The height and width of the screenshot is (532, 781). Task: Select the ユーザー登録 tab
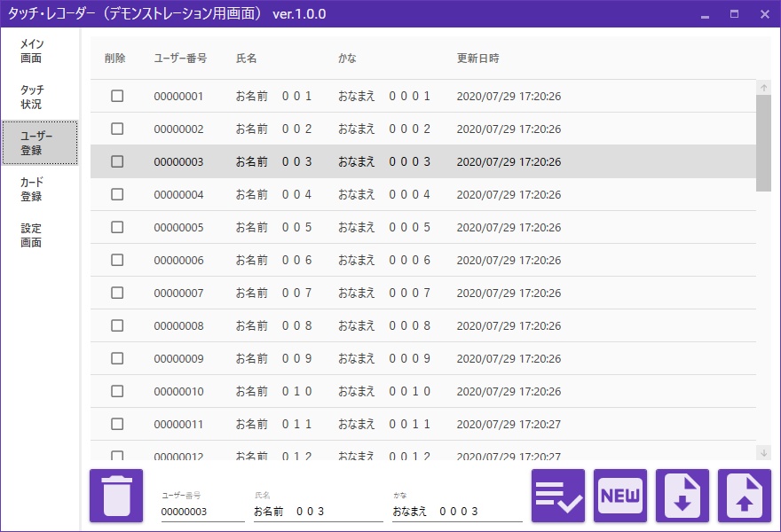(40, 143)
